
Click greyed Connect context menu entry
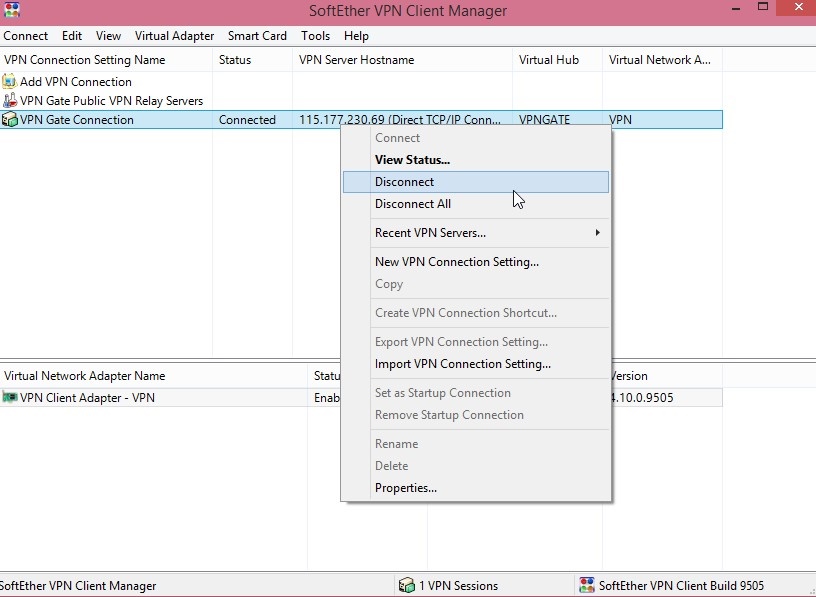tap(476, 138)
